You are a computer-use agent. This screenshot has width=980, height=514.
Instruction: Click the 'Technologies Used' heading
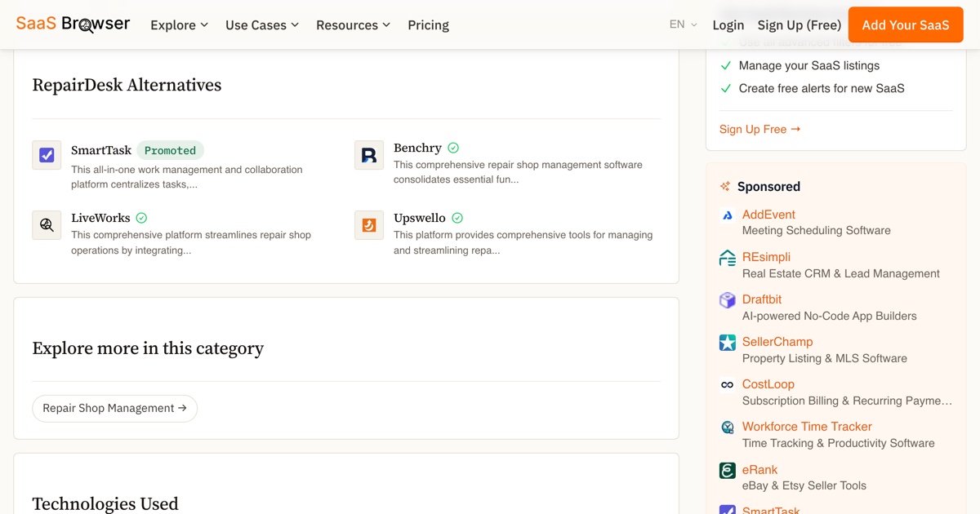(x=105, y=503)
